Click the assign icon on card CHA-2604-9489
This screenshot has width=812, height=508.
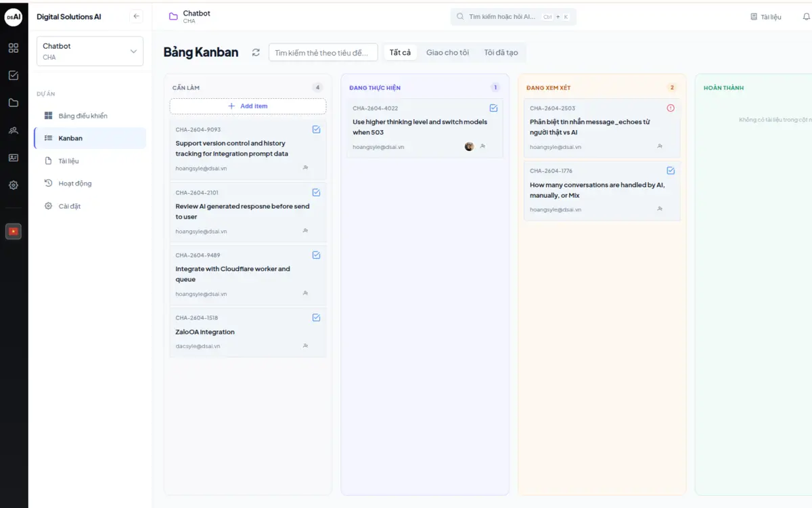click(x=305, y=293)
